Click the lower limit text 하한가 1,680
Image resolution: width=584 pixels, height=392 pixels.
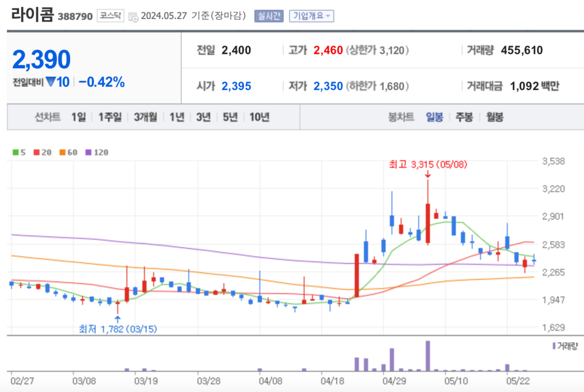(x=377, y=86)
